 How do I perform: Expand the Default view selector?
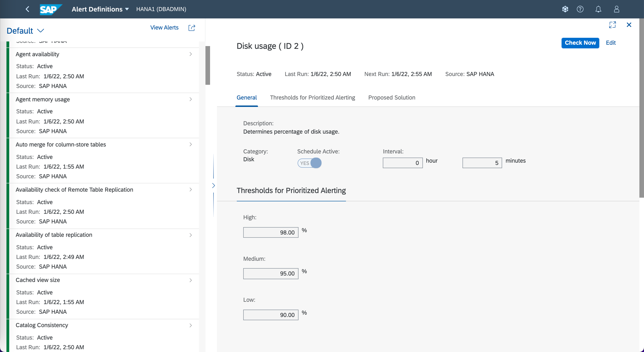25,31
